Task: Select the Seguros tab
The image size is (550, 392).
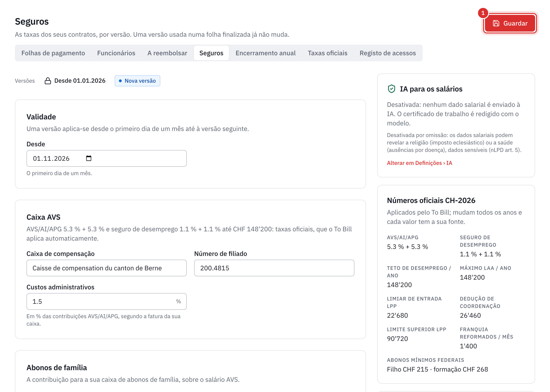Action: (x=211, y=53)
